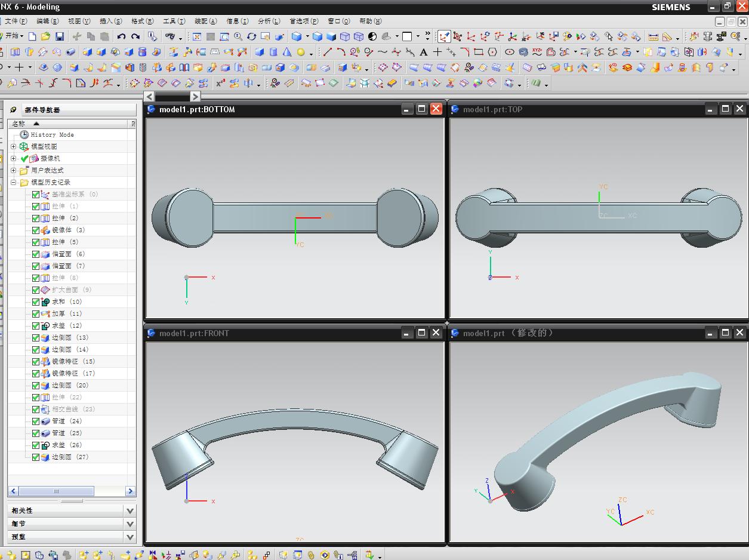
Task: Click the 部件导航器 title button
Action: click(x=79, y=110)
